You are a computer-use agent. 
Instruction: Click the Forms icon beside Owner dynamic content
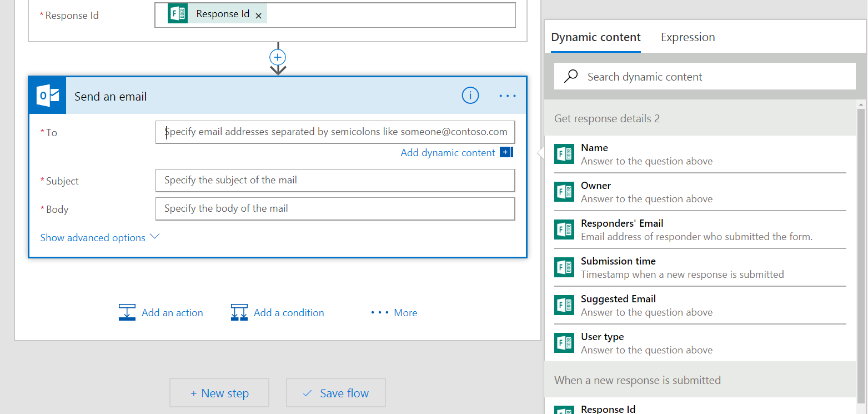564,192
